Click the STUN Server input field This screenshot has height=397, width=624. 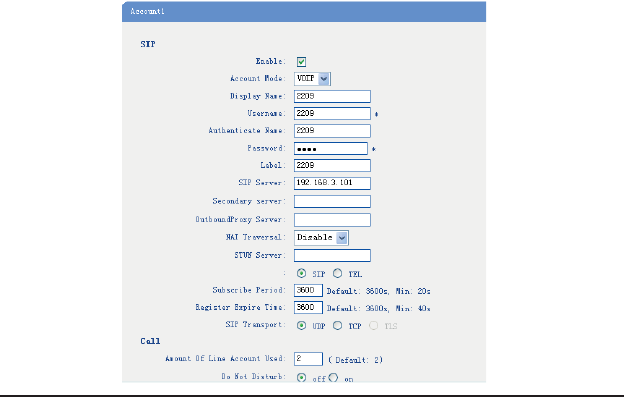(x=332, y=255)
